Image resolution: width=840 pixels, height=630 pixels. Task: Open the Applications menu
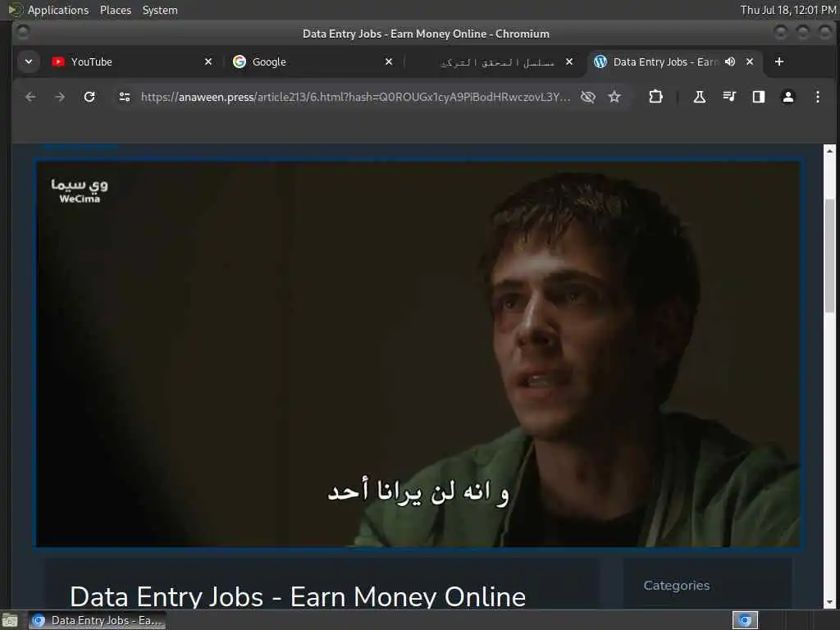tap(58, 10)
